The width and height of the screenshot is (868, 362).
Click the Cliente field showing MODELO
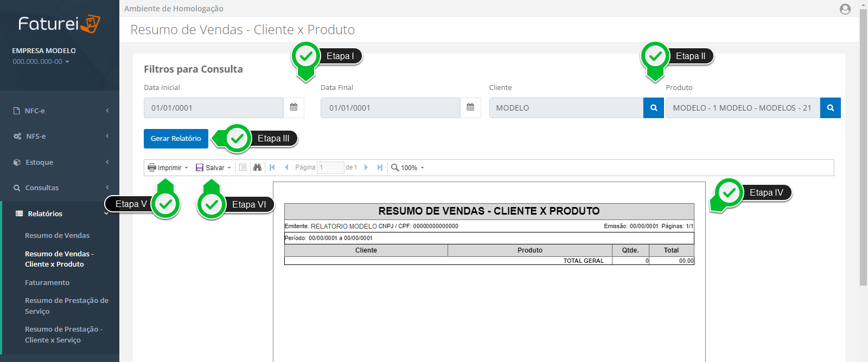(566, 108)
